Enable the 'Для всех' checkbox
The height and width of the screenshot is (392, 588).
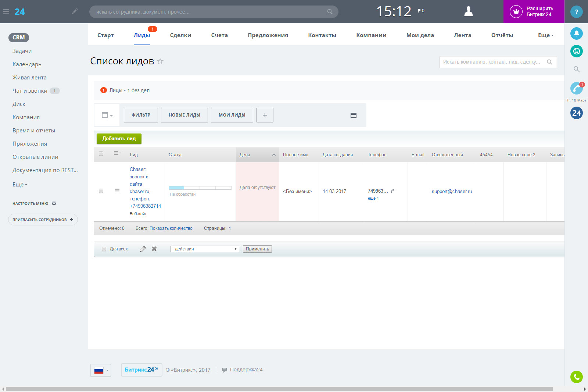coord(104,249)
